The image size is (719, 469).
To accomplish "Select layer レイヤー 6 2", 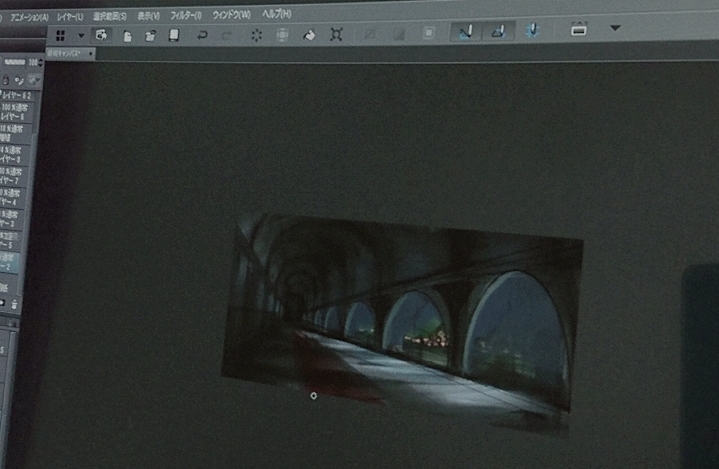I will point(18,96).
